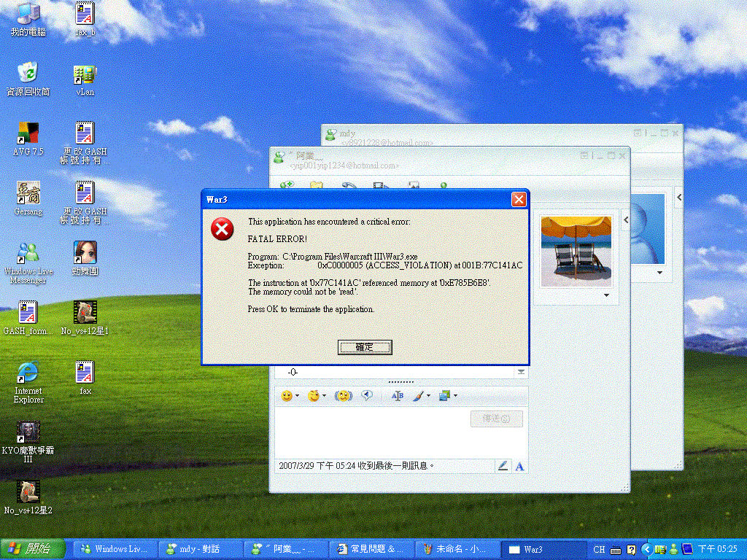Click the 確定 button in War3 error dialog
The width and height of the screenshot is (747, 560).
pos(365,347)
